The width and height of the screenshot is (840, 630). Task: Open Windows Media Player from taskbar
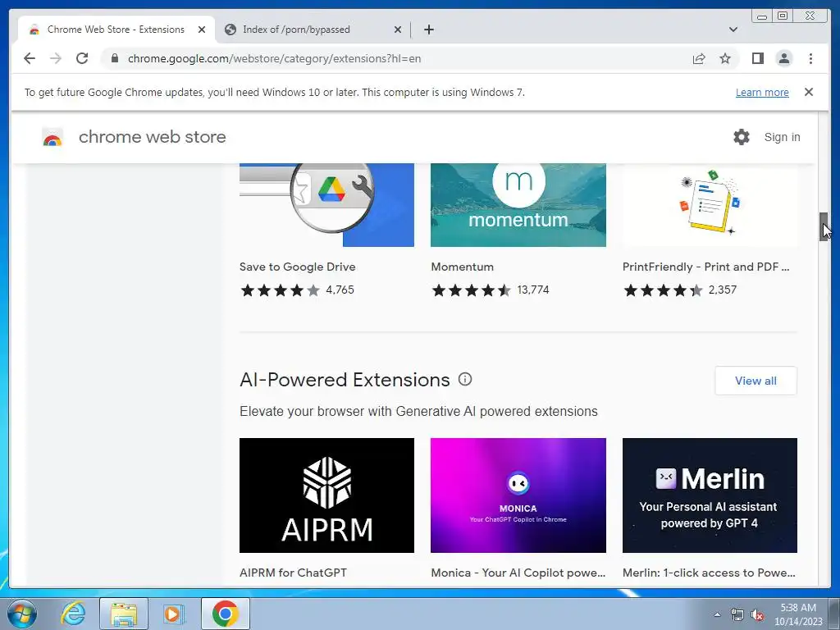tap(173, 614)
